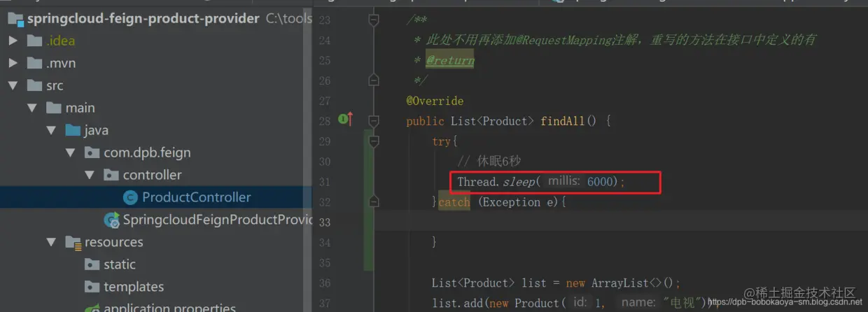
Task: Click the @Override annotation on line 27
Action: (435, 101)
